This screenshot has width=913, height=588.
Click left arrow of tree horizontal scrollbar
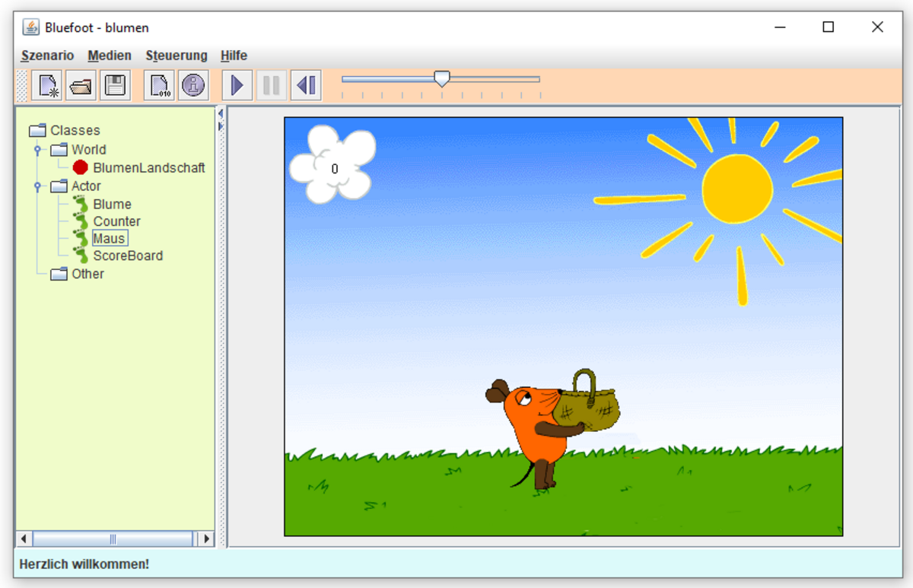24,539
